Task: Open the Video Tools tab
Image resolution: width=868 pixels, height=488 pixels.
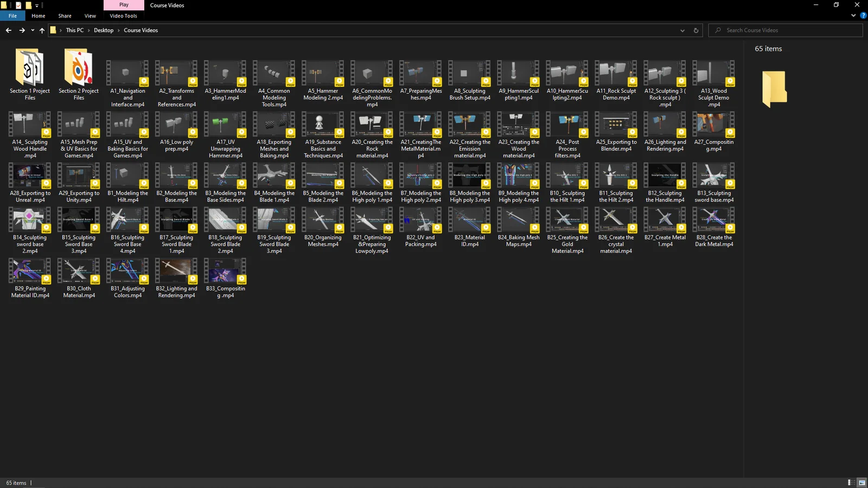Action: [123, 16]
